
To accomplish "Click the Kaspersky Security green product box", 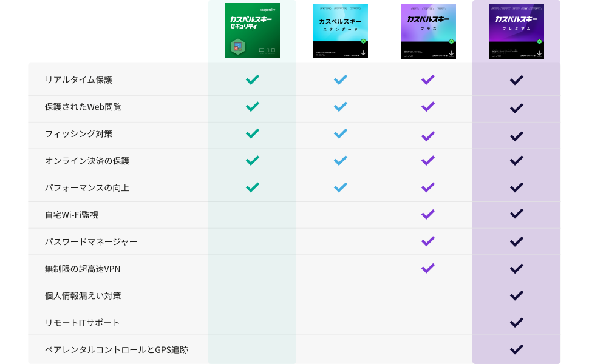I will pyautogui.click(x=252, y=30).
